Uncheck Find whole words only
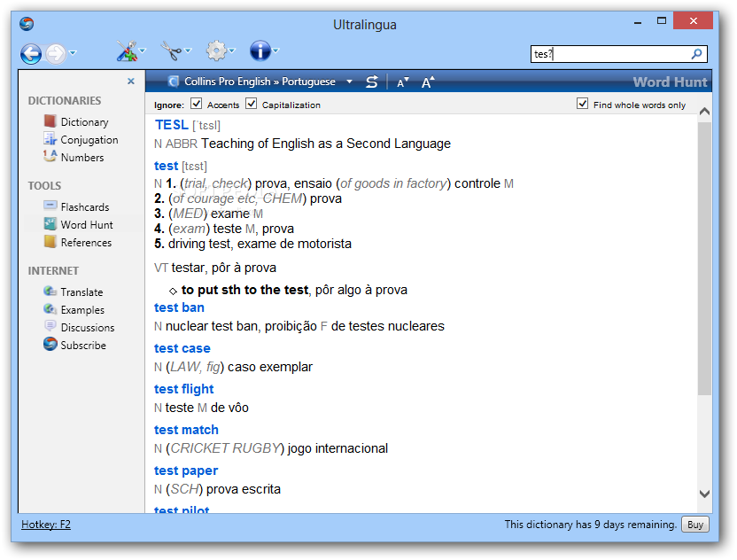Screen dimensions: 737x560 (x=582, y=104)
